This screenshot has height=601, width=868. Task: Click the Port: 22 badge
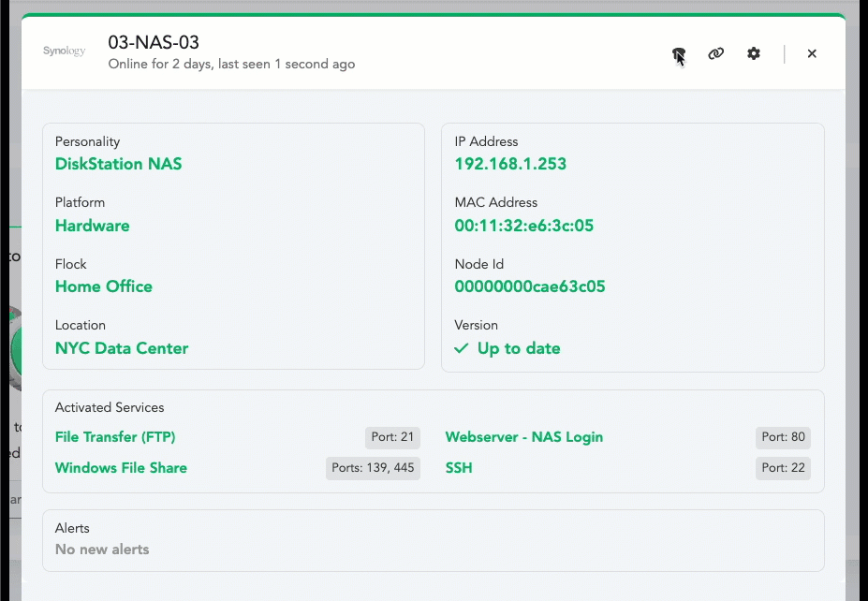tap(783, 468)
